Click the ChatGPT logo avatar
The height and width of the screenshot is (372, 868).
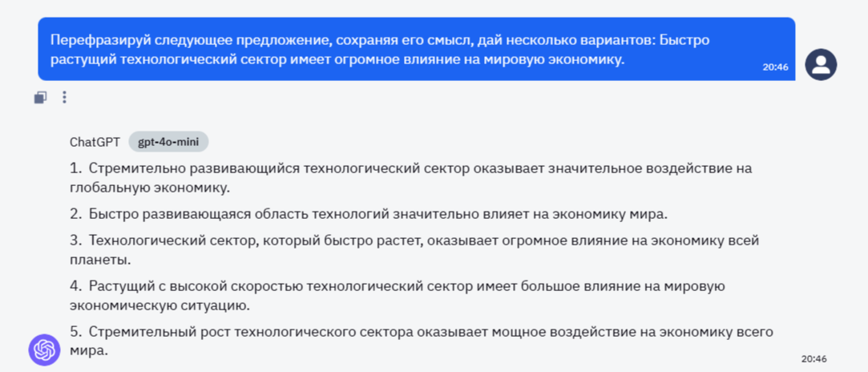tap(44, 350)
